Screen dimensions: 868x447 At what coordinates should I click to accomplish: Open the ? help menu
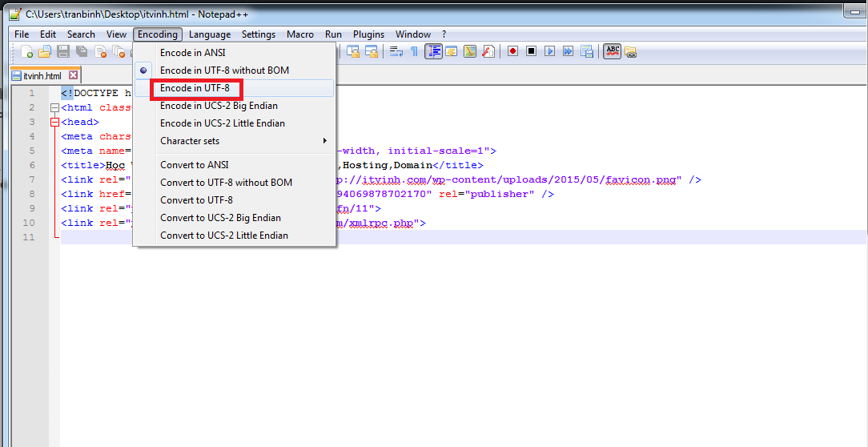(444, 34)
